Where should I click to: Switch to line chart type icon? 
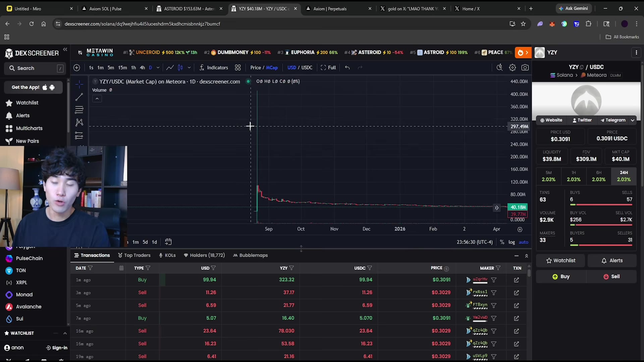(x=170, y=68)
